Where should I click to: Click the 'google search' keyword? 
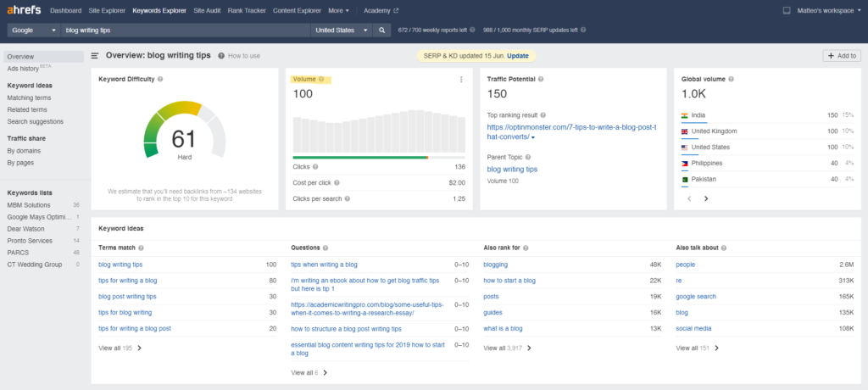click(696, 297)
